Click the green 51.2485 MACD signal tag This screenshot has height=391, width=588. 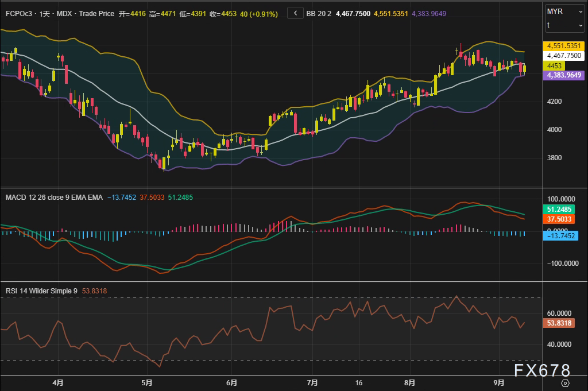coord(559,210)
